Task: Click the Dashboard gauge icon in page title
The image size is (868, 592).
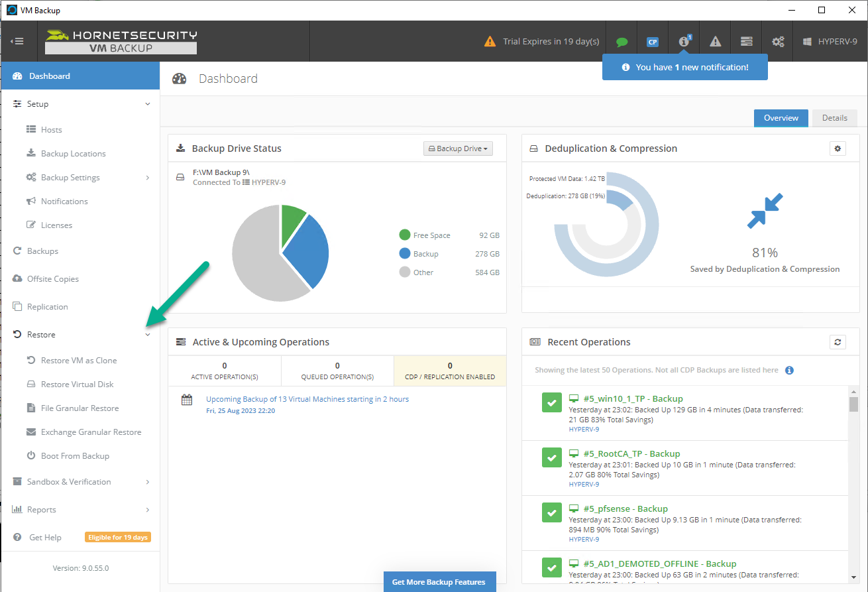Action: click(x=180, y=79)
